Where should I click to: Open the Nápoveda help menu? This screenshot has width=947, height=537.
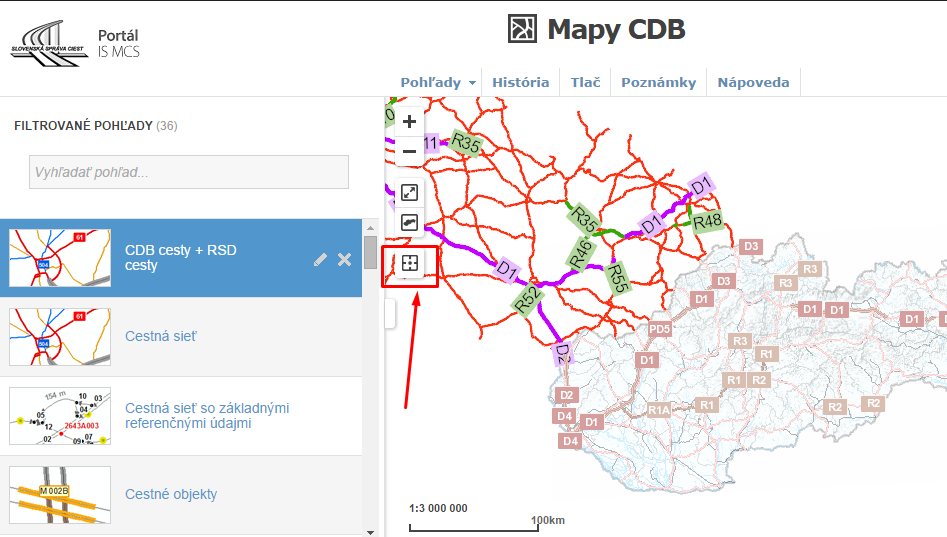click(753, 83)
